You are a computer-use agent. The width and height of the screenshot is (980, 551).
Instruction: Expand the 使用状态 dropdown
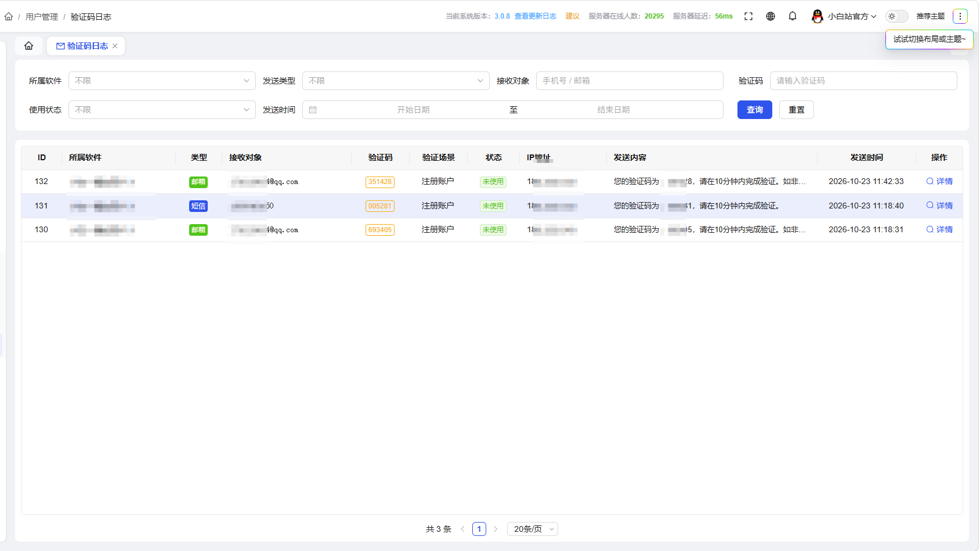pos(162,110)
